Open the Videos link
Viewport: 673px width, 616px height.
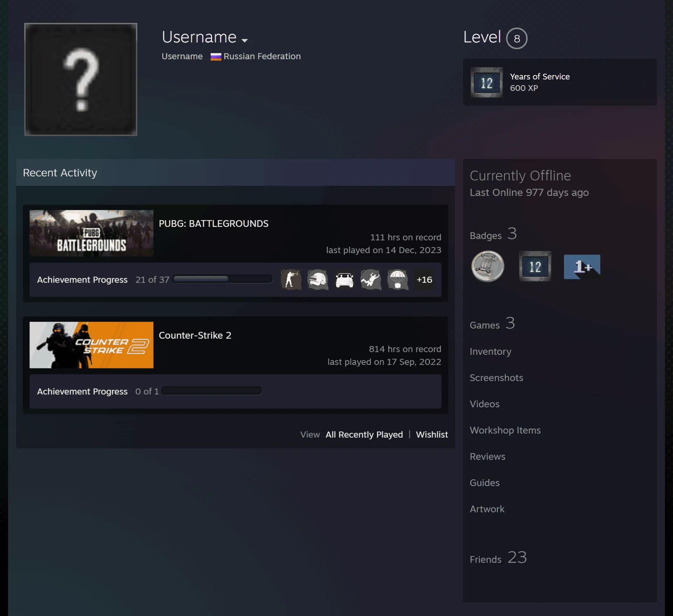[484, 404]
